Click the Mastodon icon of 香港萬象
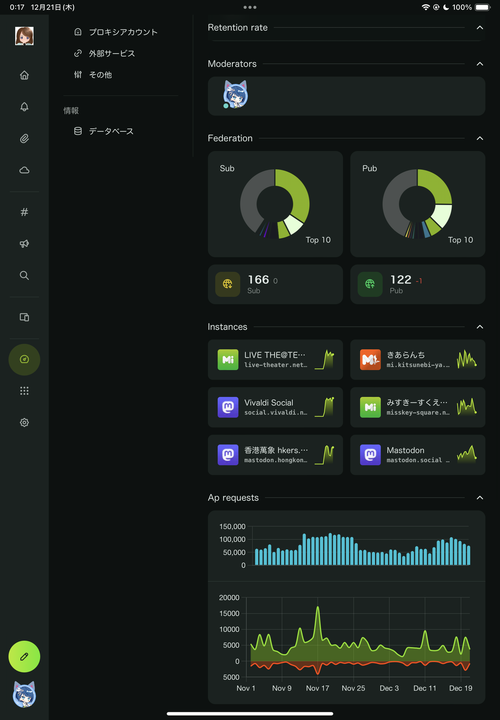The image size is (500, 720). click(x=228, y=455)
